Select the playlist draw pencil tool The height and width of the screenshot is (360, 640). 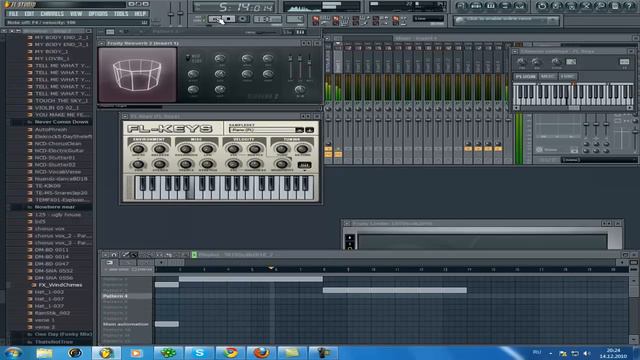pyautogui.click(x=126, y=255)
